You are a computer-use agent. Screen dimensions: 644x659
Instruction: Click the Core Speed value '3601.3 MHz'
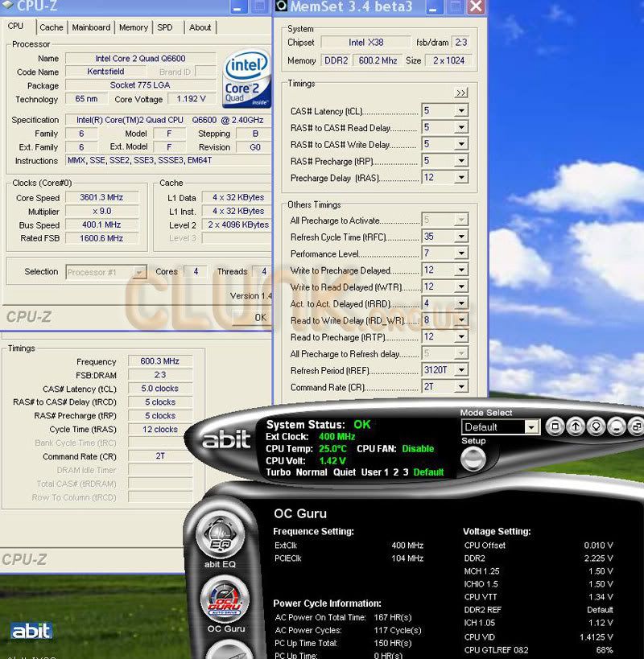click(x=101, y=197)
